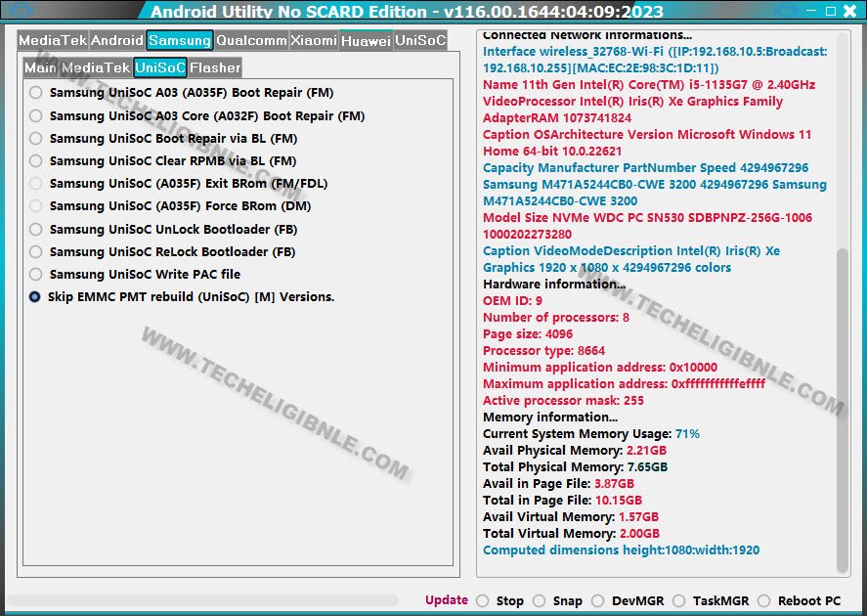Click the Update link
The height and width of the screenshot is (616, 867).
point(447,600)
